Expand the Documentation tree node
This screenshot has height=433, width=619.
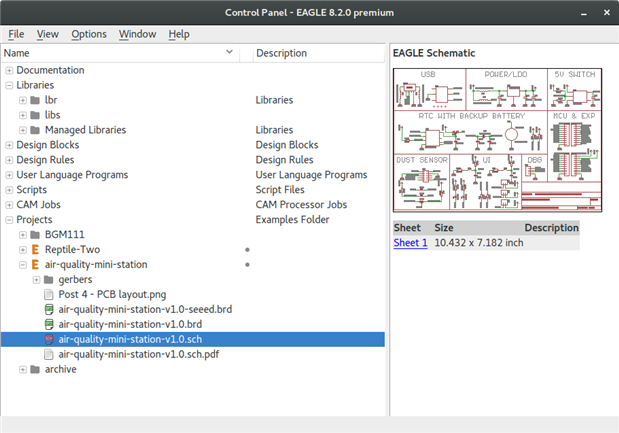(9, 70)
